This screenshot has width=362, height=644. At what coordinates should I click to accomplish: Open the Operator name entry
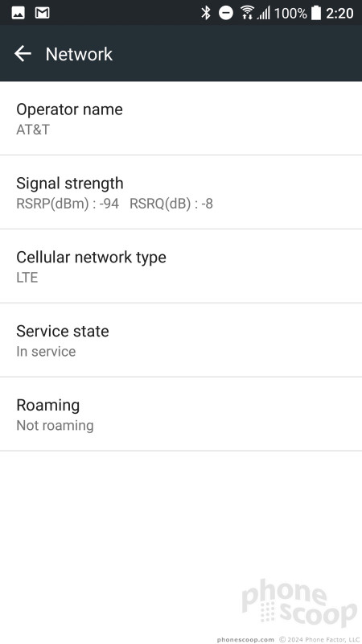click(181, 118)
